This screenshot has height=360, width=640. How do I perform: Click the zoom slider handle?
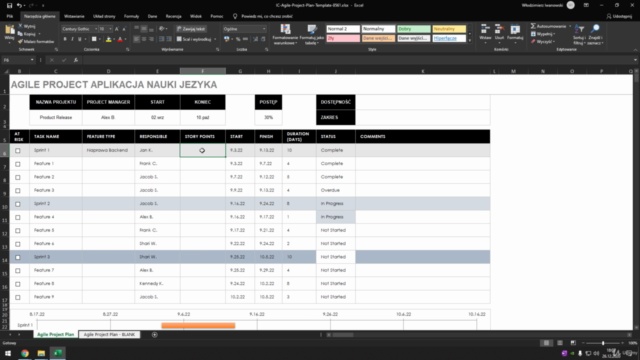(x=603, y=343)
